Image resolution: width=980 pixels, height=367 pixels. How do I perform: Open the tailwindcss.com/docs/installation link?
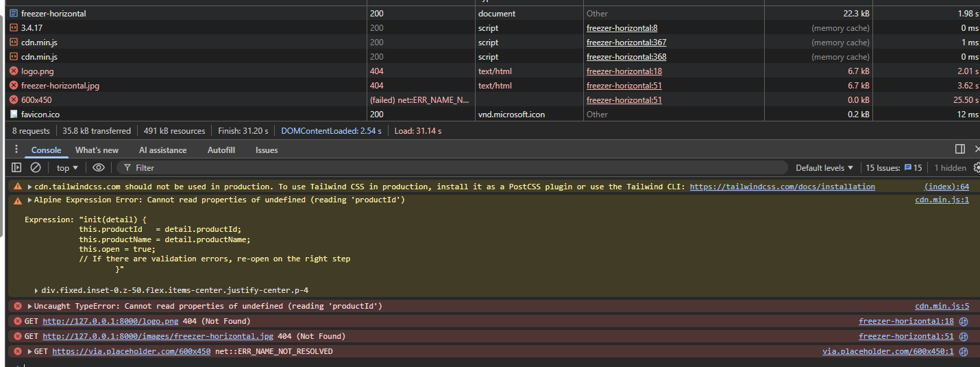(x=782, y=187)
